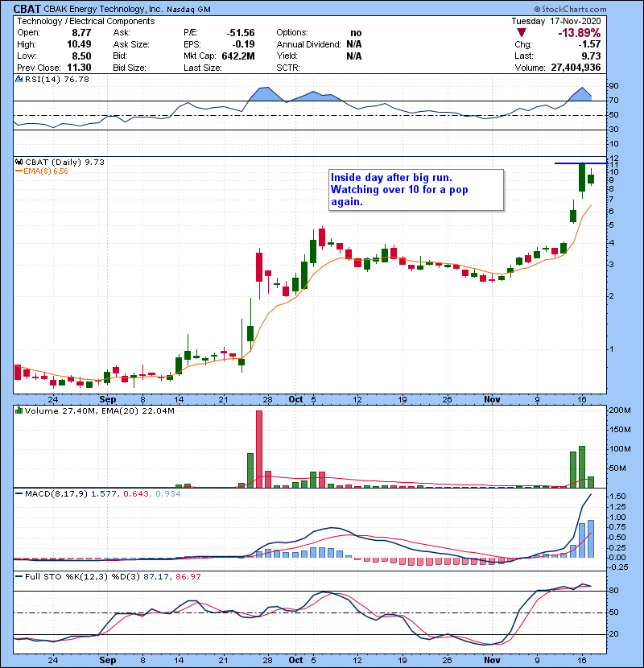The height and width of the screenshot is (668, 644).
Task: Click the stochastic %K value 87.17
Action: click(155, 577)
